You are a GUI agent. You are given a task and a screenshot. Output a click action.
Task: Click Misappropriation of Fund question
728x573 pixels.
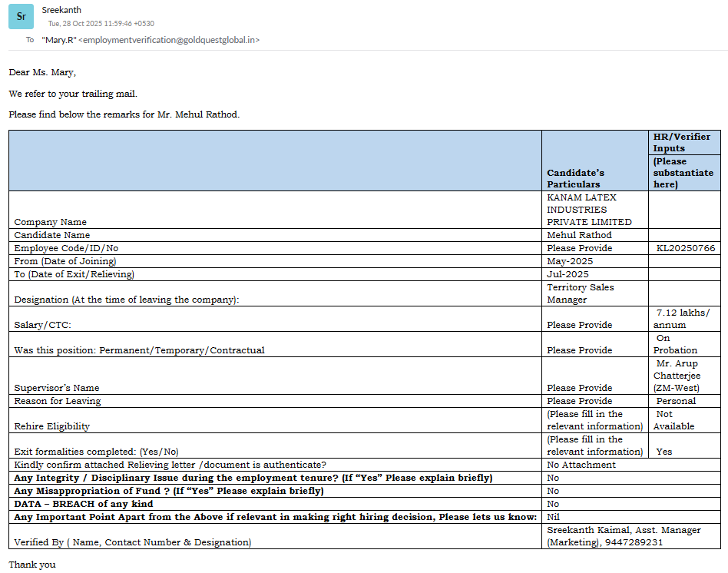[168, 491]
